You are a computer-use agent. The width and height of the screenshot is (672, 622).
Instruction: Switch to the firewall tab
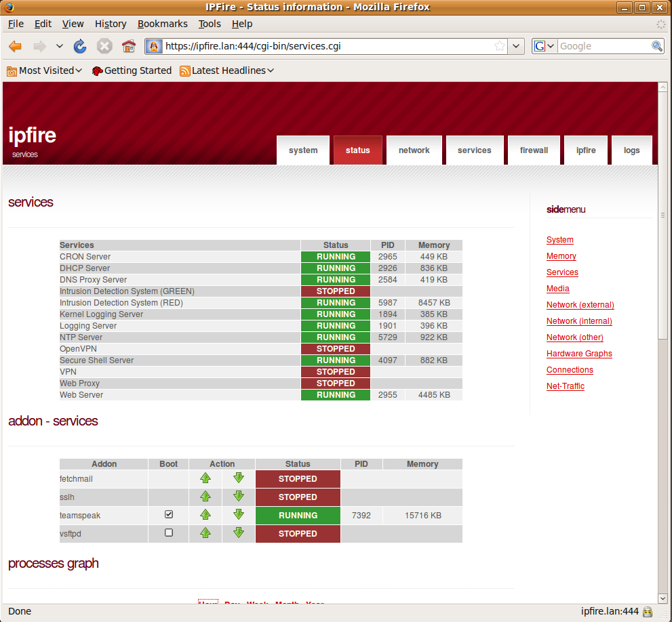(534, 150)
